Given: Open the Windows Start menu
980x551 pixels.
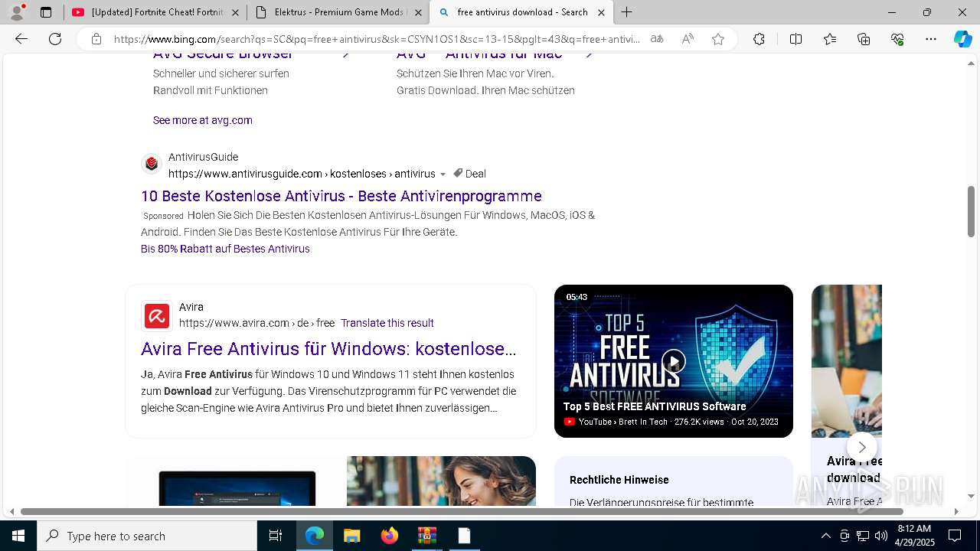Looking at the screenshot, I should (x=18, y=536).
